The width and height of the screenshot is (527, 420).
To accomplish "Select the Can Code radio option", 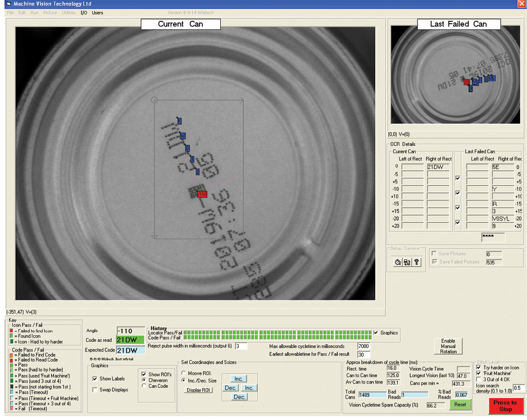I will point(144,386).
